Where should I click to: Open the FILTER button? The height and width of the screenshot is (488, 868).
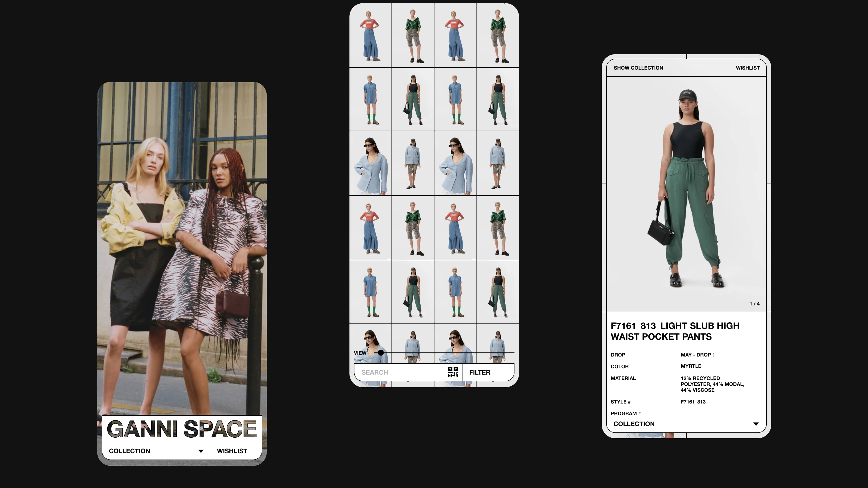click(x=479, y=372)
